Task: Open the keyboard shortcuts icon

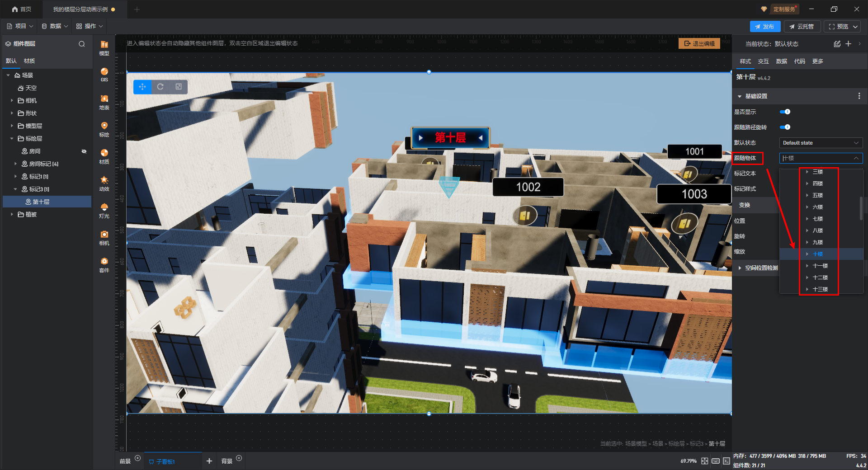Action: coord(716,461)
